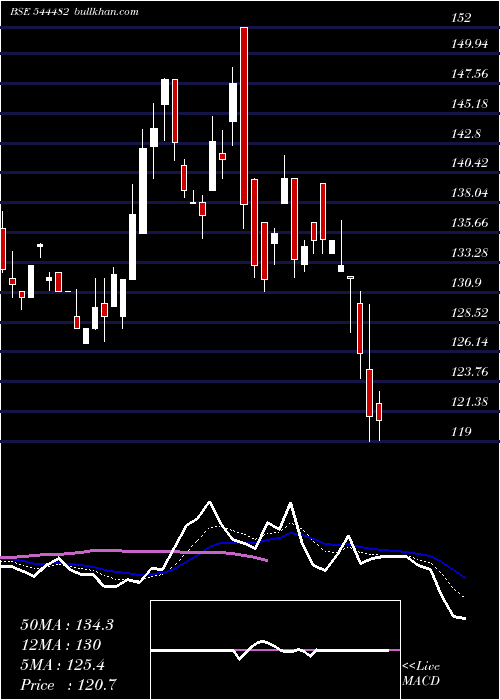Click the 50MA : 134.3 readout
The height and width of the screenshot is (700, 500).
click(67, 625)
